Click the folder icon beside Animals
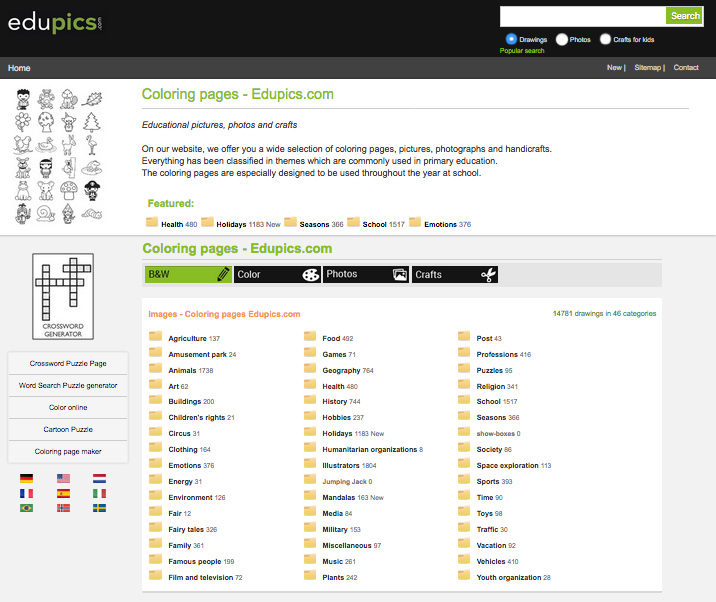The width and height of the screenshot is (716, 602). pos(155,369)
